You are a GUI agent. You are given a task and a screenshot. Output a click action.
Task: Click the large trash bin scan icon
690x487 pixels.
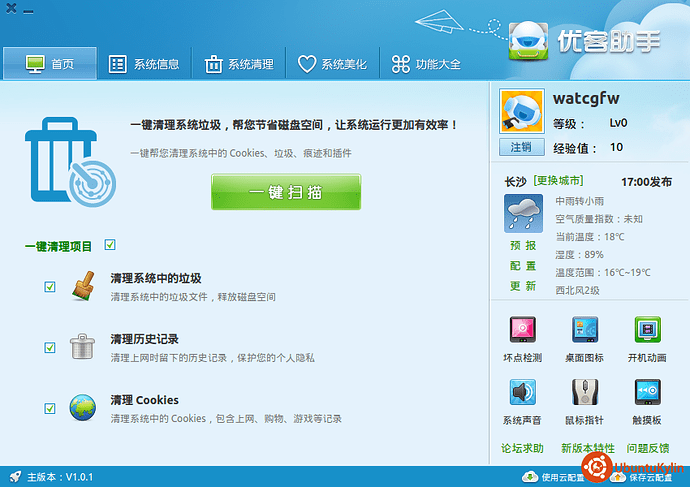click(x=70, y=162)
